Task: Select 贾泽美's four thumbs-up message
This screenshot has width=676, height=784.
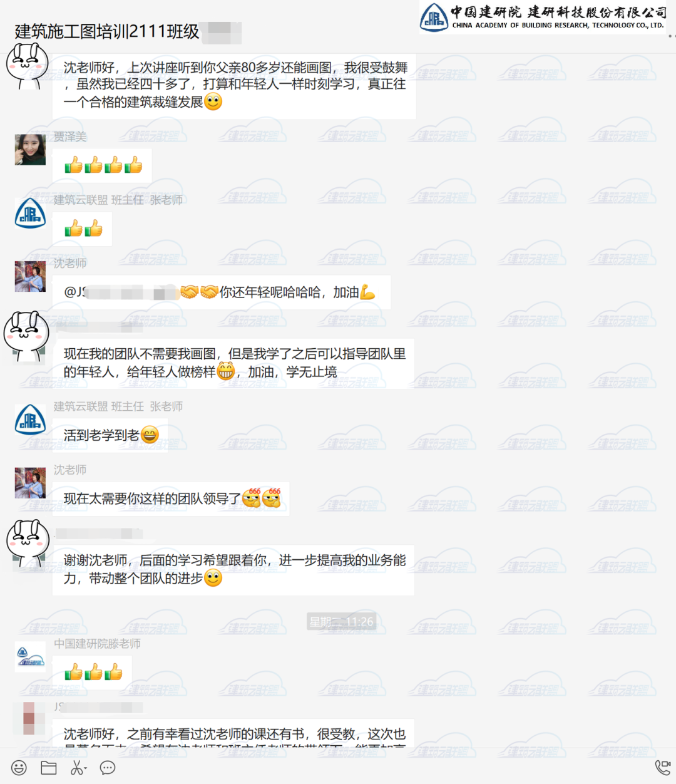Action: 103,165
